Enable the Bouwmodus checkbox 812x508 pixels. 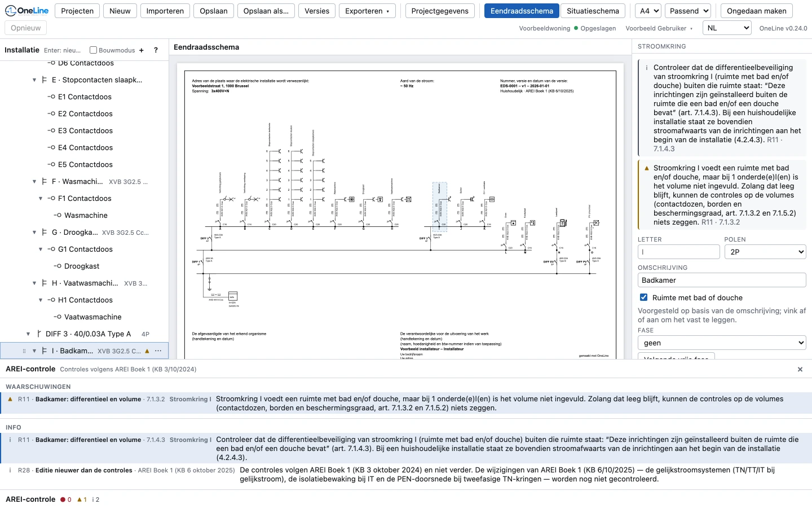[94, 50]
